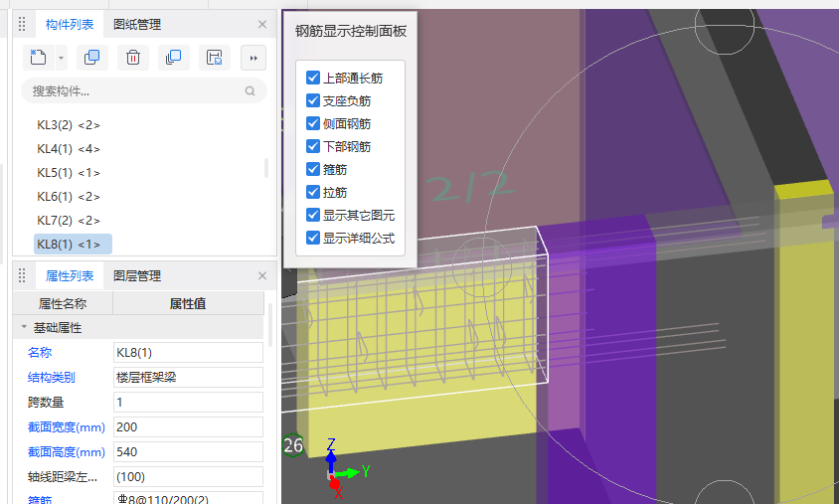
Task: Click the axis label 26 marker
Action: [x=292, y=445]
